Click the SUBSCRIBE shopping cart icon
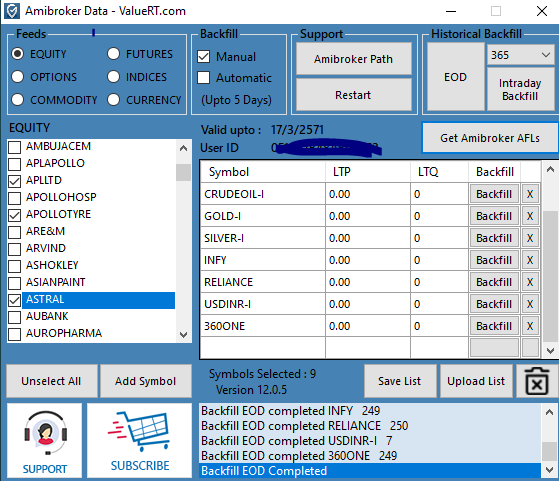 coord(139,441)
